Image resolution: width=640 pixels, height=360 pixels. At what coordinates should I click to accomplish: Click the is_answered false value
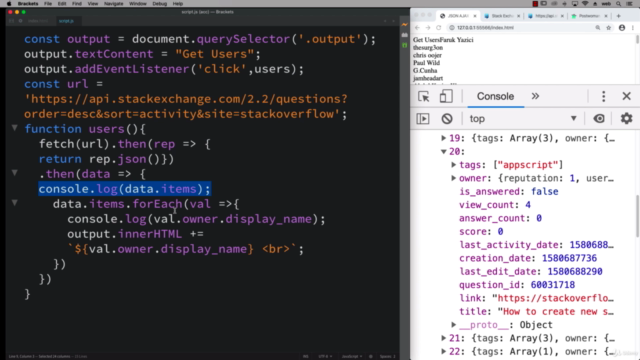[x=544, y=192]
